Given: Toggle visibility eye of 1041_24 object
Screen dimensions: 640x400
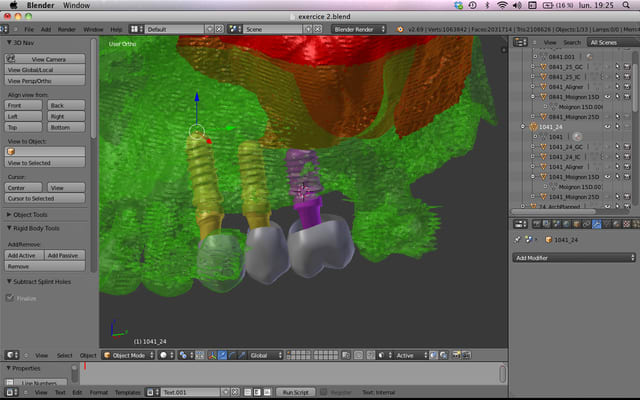Looking at the screenshot, I should coord(606,127).
